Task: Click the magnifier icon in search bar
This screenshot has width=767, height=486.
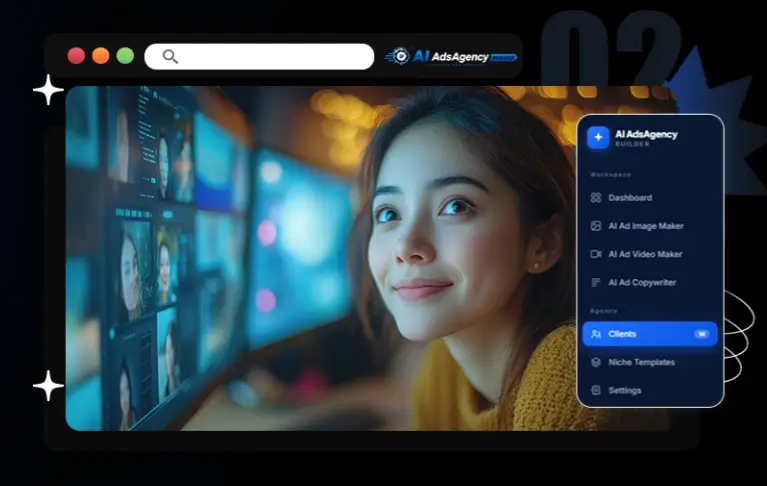Action: pos(170,57)
